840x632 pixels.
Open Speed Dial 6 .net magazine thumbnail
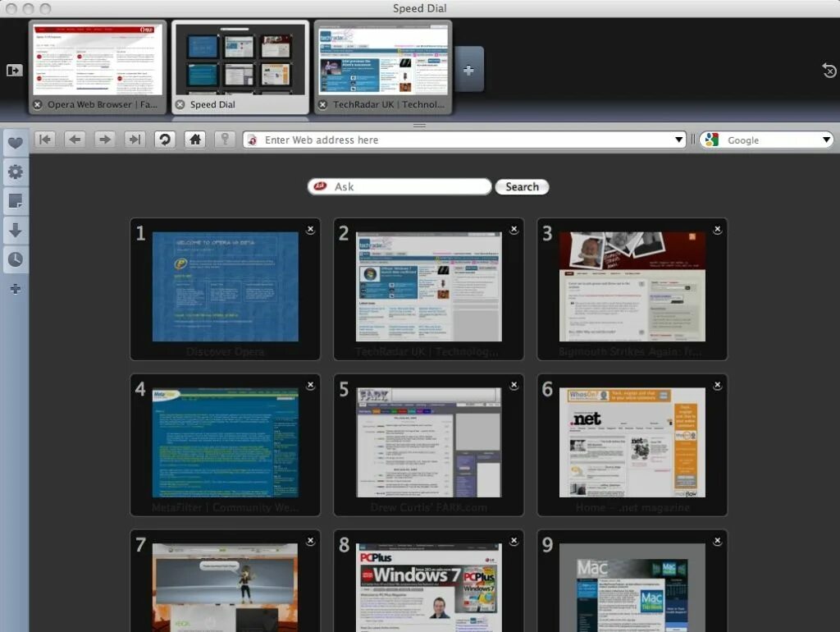(x=632, y=442)
